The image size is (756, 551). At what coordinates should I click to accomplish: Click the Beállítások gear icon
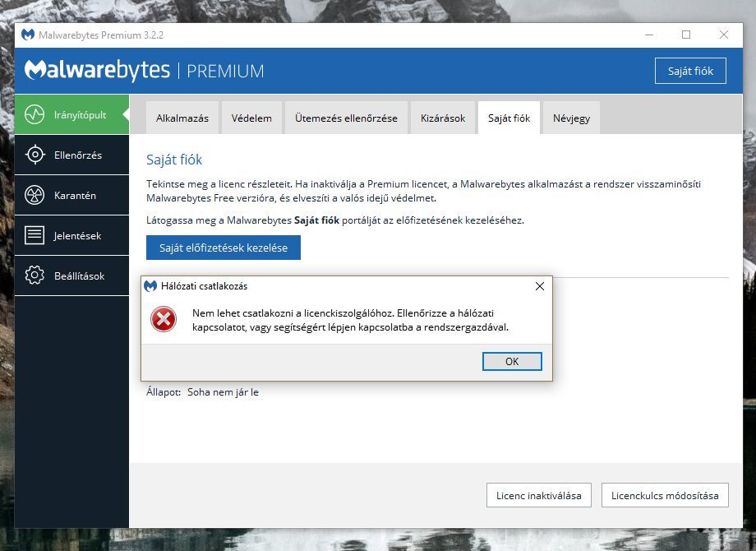pyautogui.click(x=35, y=275)
